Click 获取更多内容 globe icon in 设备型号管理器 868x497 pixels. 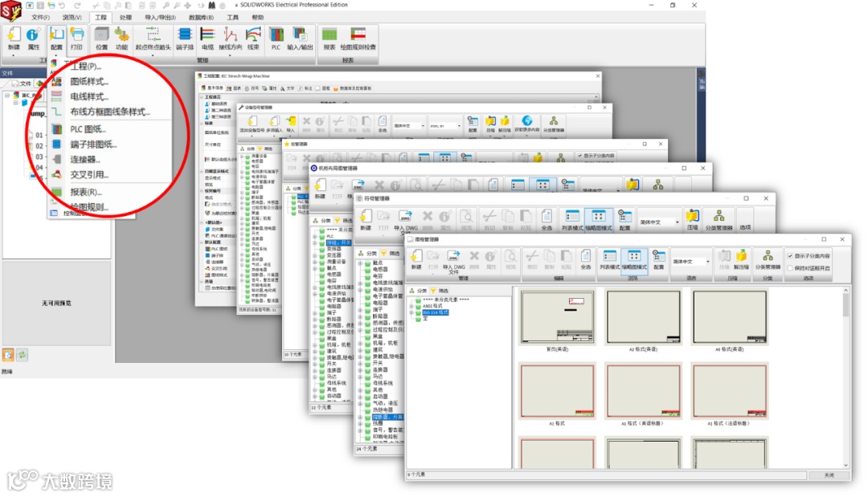point(526,124)
